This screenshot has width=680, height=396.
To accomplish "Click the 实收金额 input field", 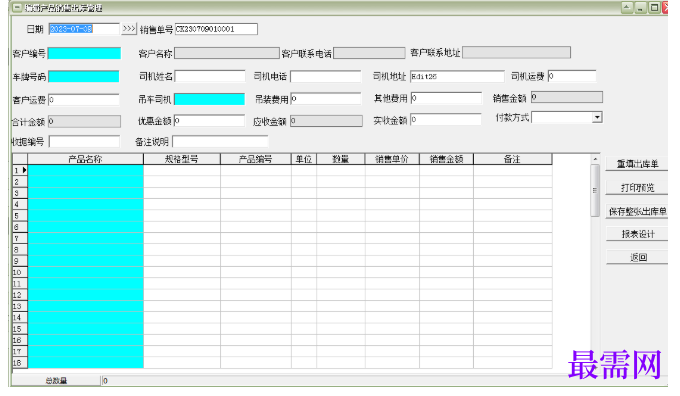I will [x=446, y=119].
